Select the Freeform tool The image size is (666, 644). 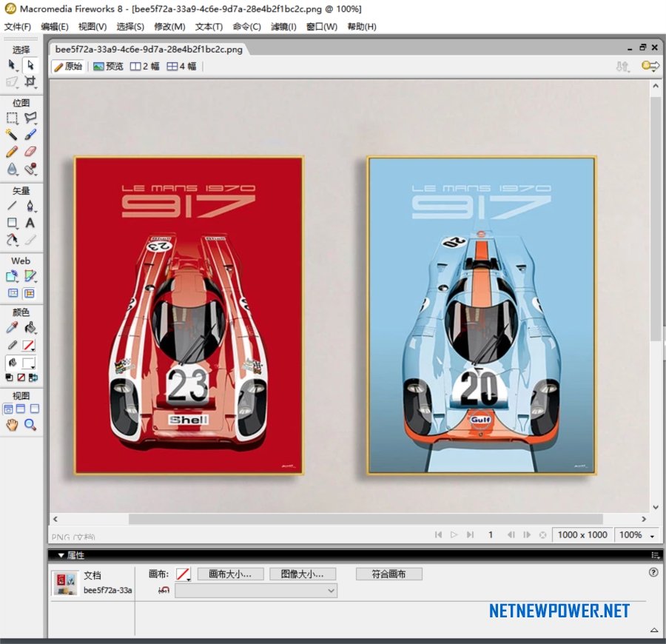(12, 240)
